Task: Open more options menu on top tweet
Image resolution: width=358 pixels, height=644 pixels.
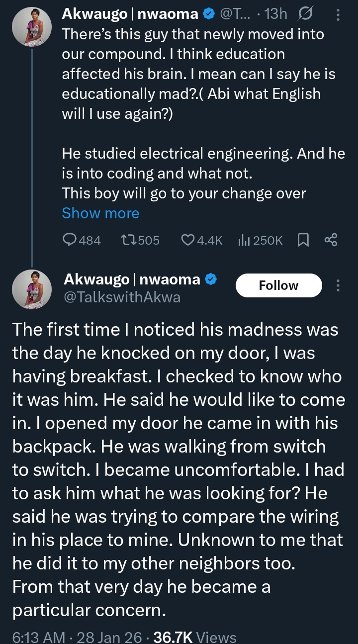Action: pyautogui.click(x=339, y=15)
